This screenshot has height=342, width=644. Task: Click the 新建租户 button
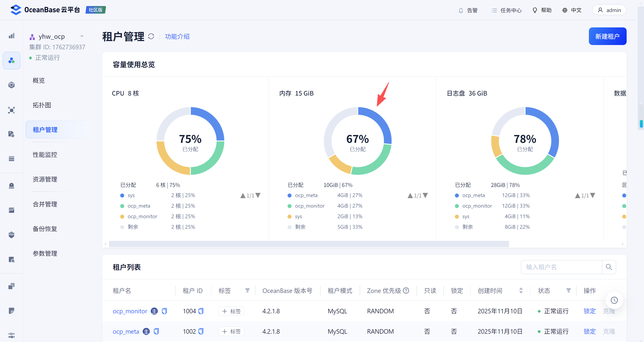click(607, 36)
